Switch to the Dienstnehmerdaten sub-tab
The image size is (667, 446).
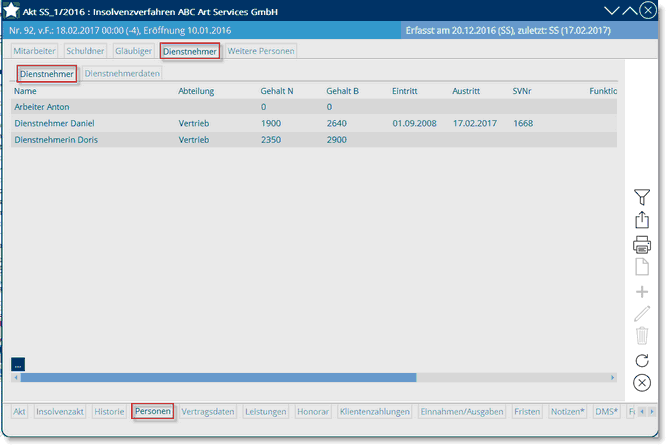(122, 74)
